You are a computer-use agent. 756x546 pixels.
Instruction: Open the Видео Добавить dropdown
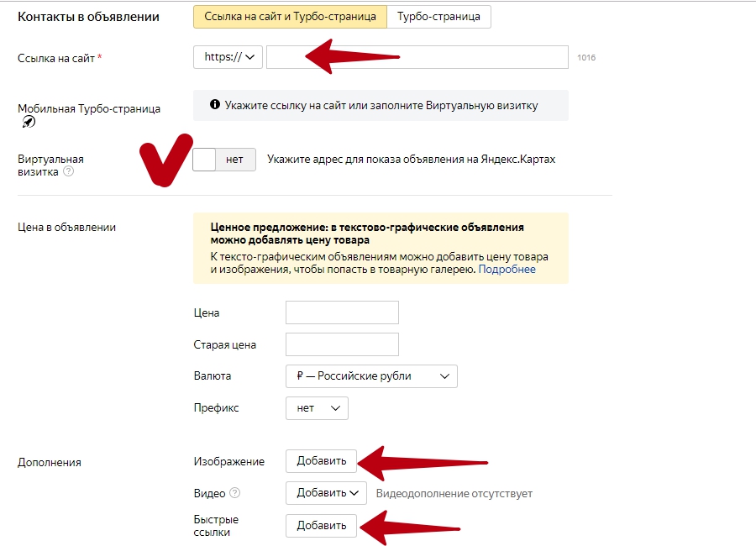[x=326, y=493]
